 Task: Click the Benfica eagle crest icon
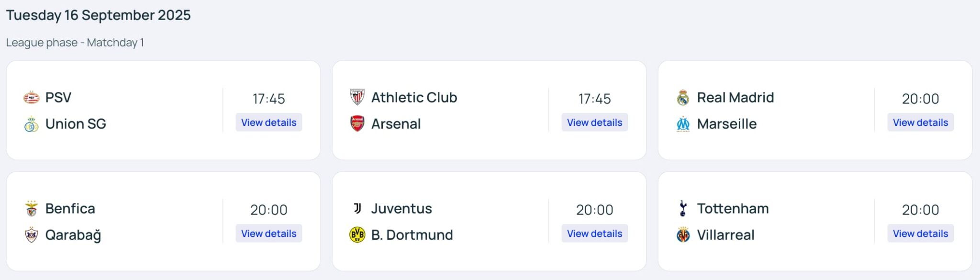(x=32, y=209)
